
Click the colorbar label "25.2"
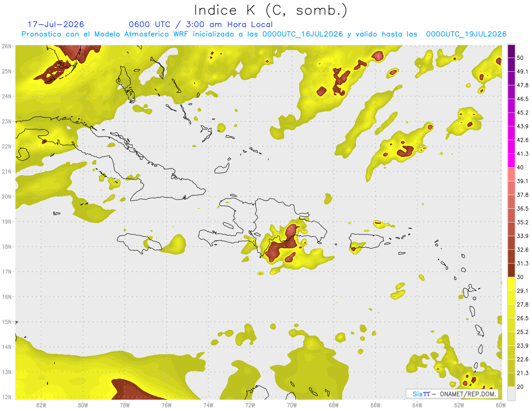(x=522, y=332)
